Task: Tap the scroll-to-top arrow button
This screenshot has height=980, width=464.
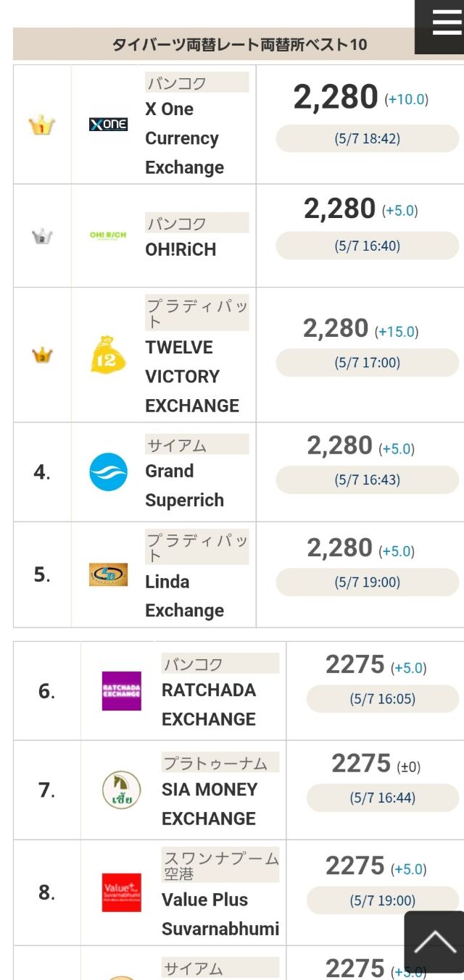Action: (x=434, y=942)
